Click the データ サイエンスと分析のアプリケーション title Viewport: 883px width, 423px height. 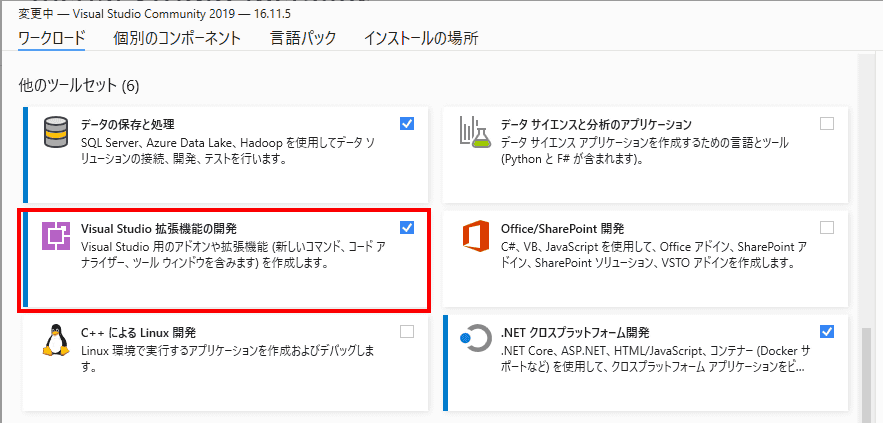596,124
